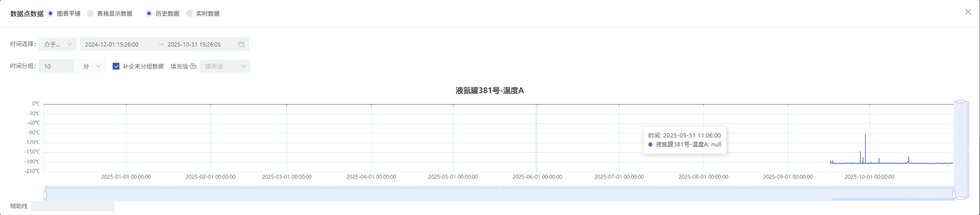Screen dimensions: 980x215
Task: Click the top handle of the vertical zoom slider
Action: pyautogui.click(x=961, y=101)
